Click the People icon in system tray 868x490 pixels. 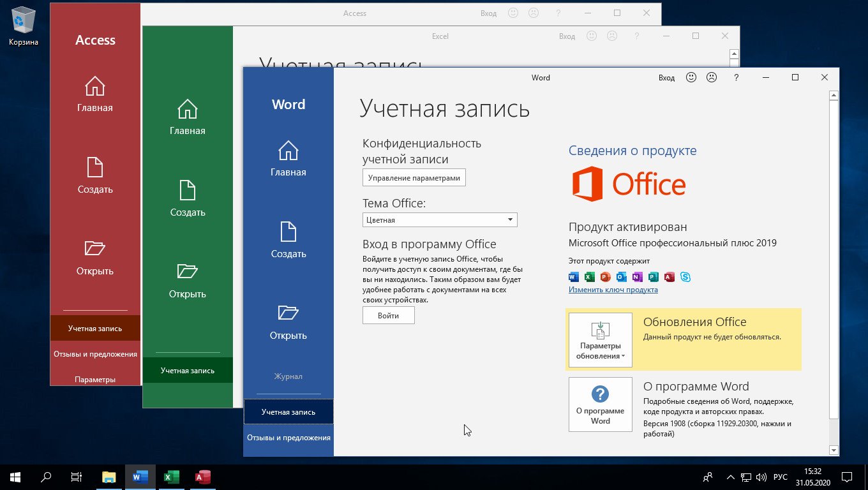(x=707, y=477)
